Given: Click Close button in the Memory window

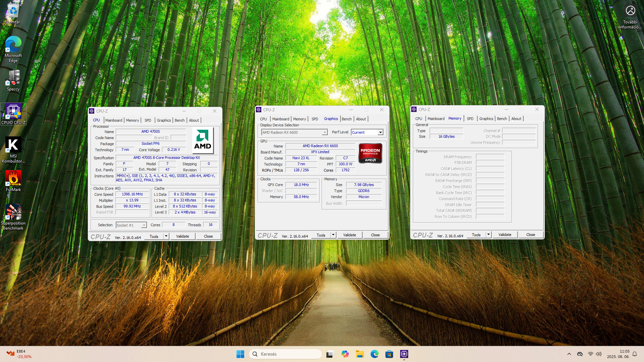Looking at the screenshot, I should 530,235.
